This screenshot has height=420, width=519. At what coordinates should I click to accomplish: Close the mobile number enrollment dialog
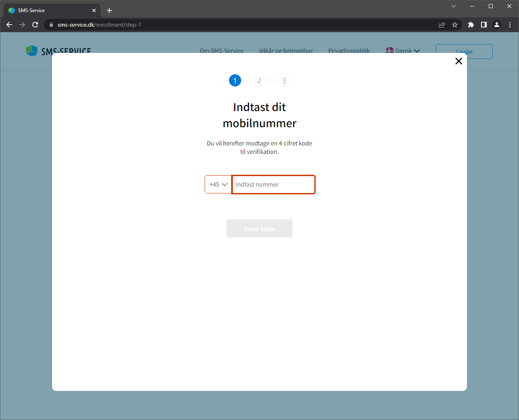pos(458,61)
